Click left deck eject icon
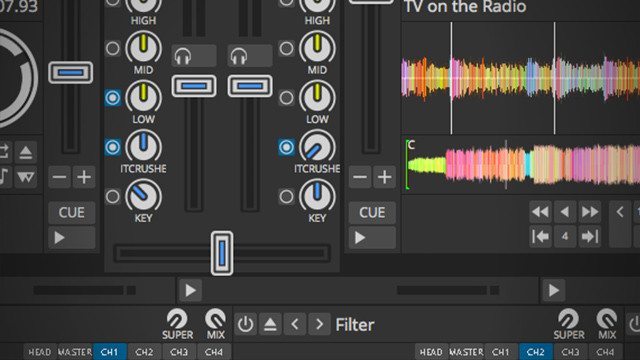 [26, 153]
